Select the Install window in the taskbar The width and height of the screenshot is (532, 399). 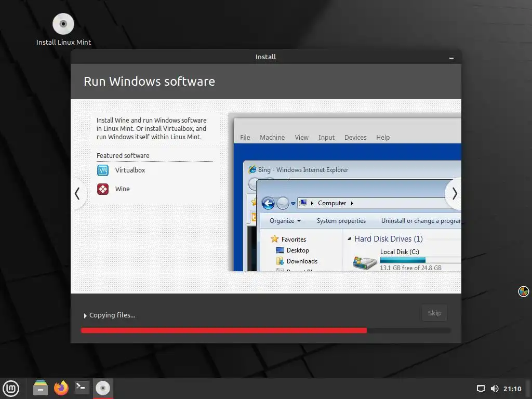(x=103, y=388)
